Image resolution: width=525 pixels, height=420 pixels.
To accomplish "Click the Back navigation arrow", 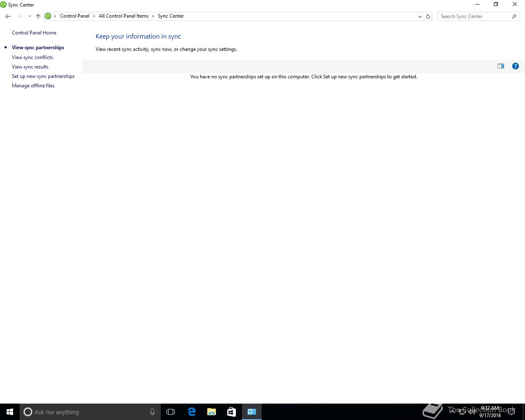I will coord(8,16).
